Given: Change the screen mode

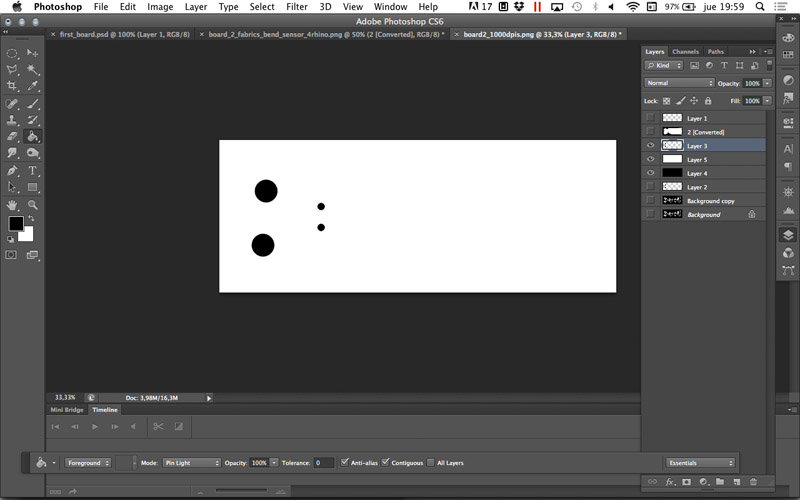Looking at the screenshot, I should [x=32, y=255].
